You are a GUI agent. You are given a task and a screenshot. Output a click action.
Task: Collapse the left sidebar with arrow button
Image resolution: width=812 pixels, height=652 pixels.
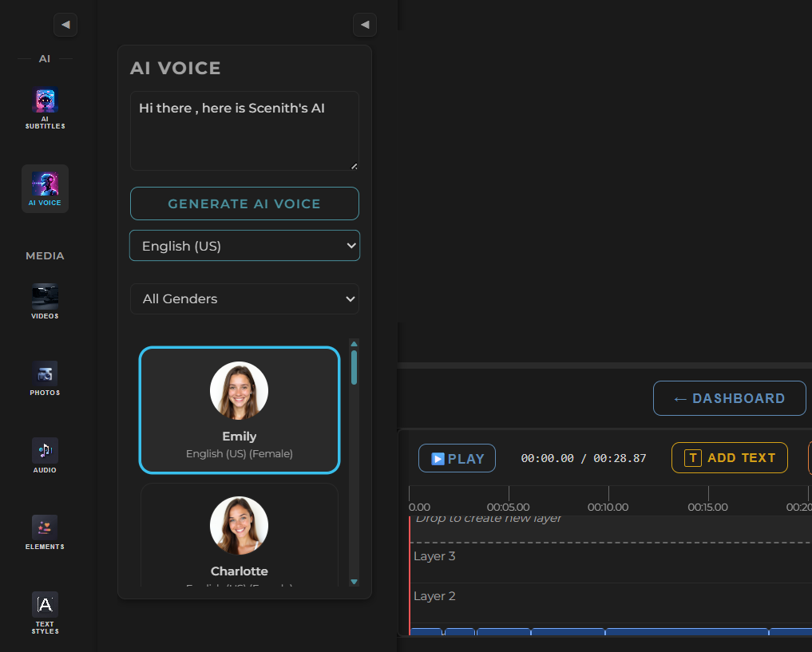[x=65, y=24]
